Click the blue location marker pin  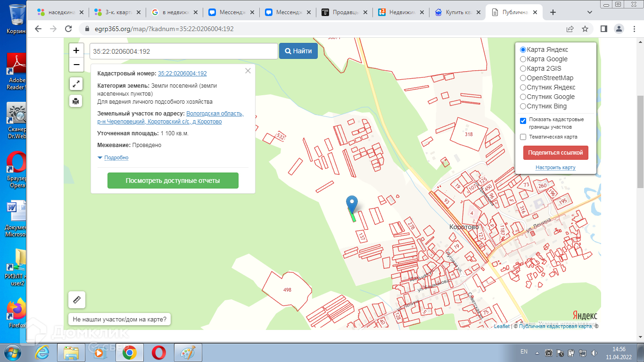click(x=352, y=205)
